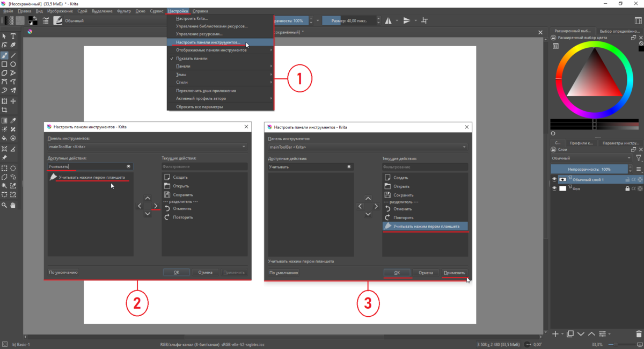Screen dimensions: 644x349
Task: Adjust the Размер 40,00 пикс. slider
Action: coord(349,20)
